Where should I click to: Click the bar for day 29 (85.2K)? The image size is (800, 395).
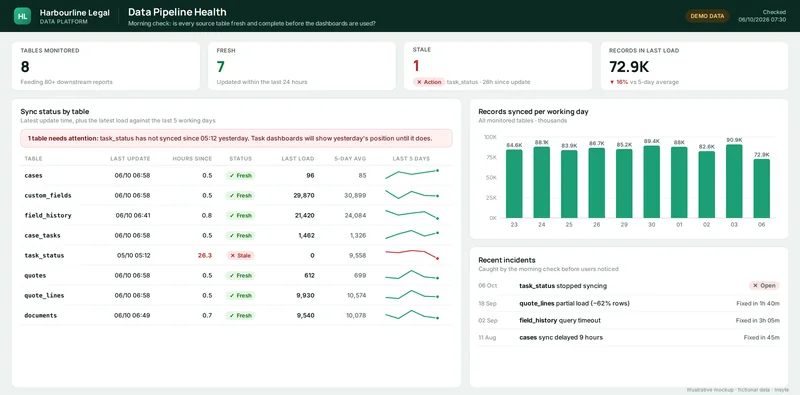(x=624, y=184)
